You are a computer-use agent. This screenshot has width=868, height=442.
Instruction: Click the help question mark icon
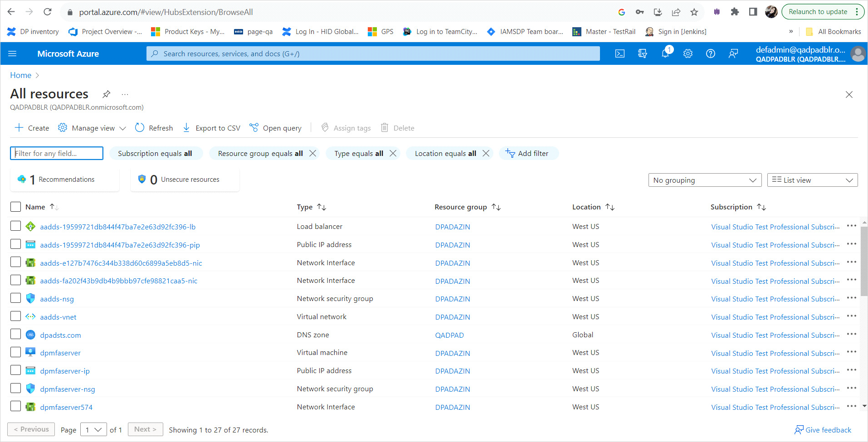[710, 53]
